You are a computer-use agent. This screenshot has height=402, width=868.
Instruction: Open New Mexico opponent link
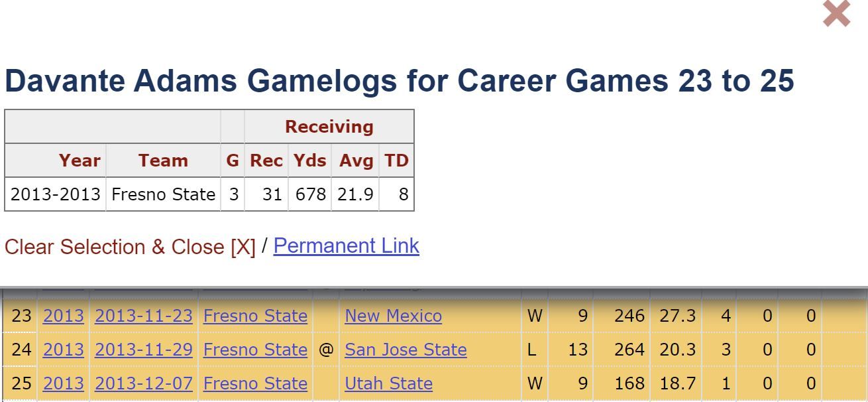point(393,316)
